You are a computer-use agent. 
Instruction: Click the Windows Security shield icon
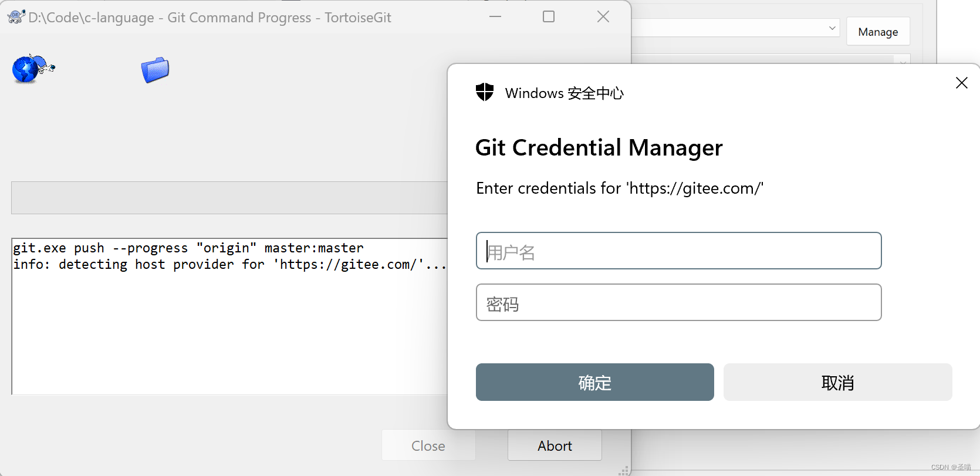pyautogui.click(x=485, y=92)
